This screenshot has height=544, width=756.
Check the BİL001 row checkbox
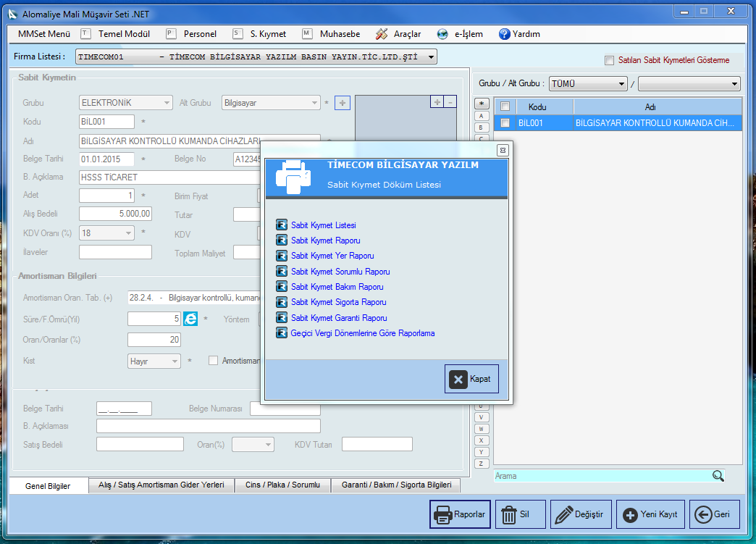point(505,122)
